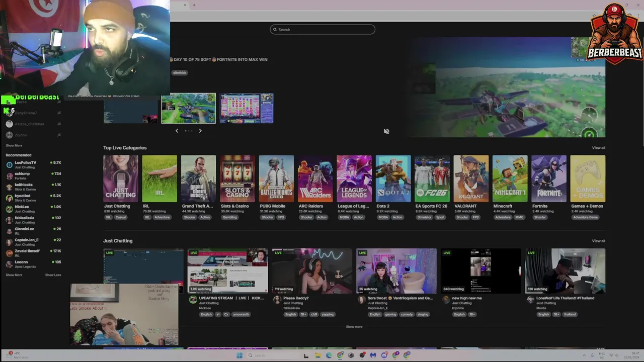Click thailand tag on LoneWolf stream

570,314
